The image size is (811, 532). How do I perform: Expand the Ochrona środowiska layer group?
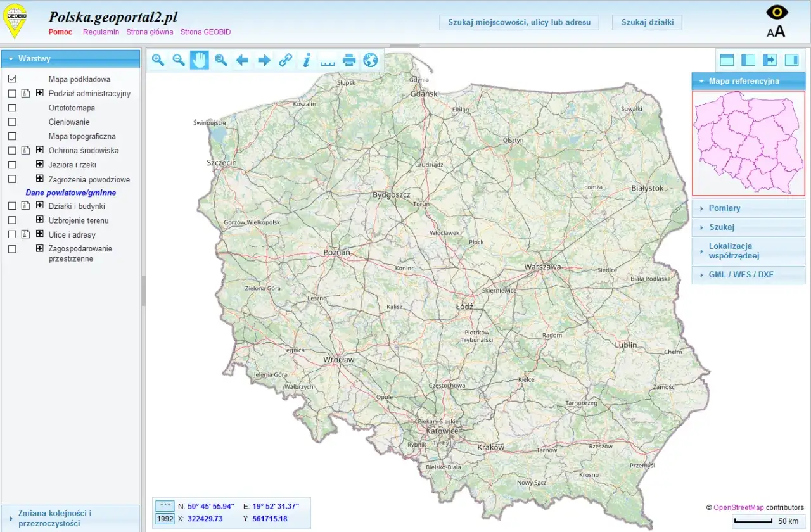pyautogui.click(x=40, y=150)
